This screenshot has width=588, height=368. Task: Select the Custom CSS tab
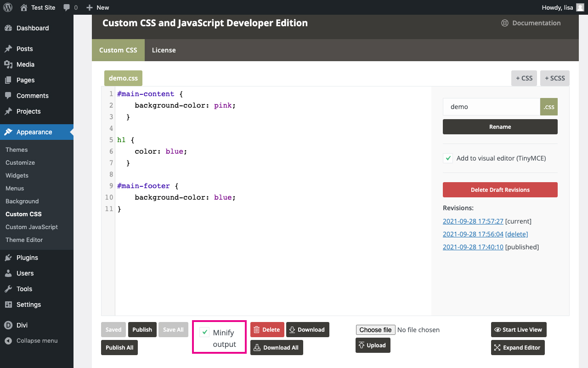point(118,50)
